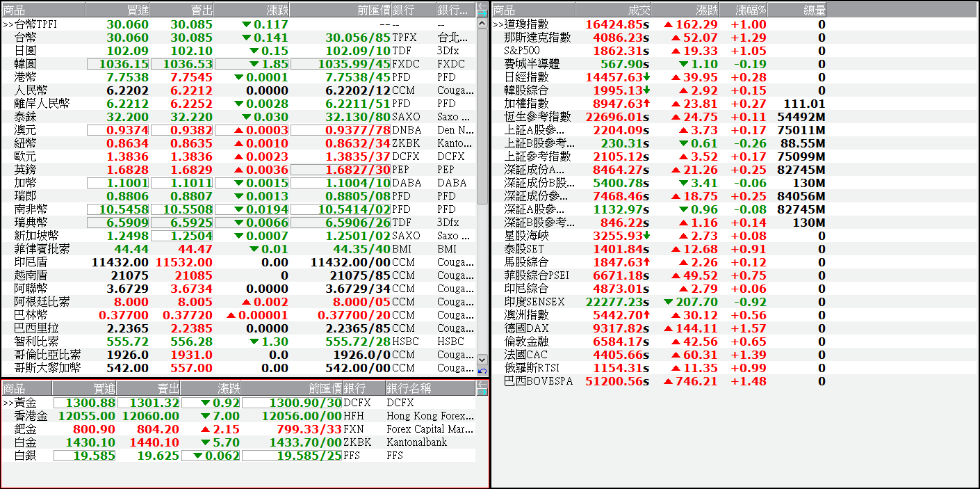Click the 印尼盾 ask price 11532.00
The image size is (980, 489).
[183, 262]
